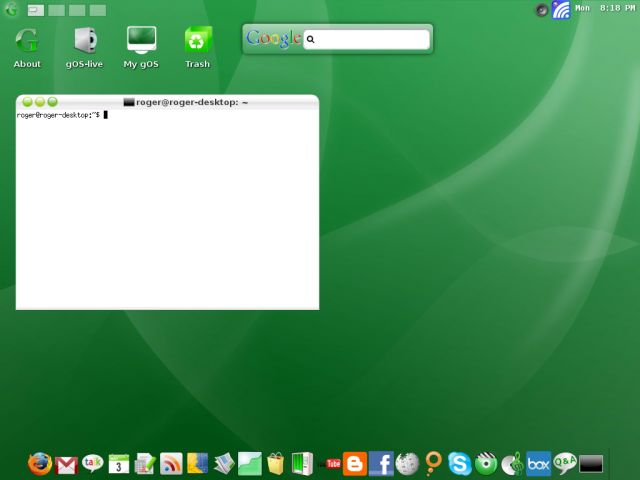Open Google Talk dock icon

[x=93, y=464]
